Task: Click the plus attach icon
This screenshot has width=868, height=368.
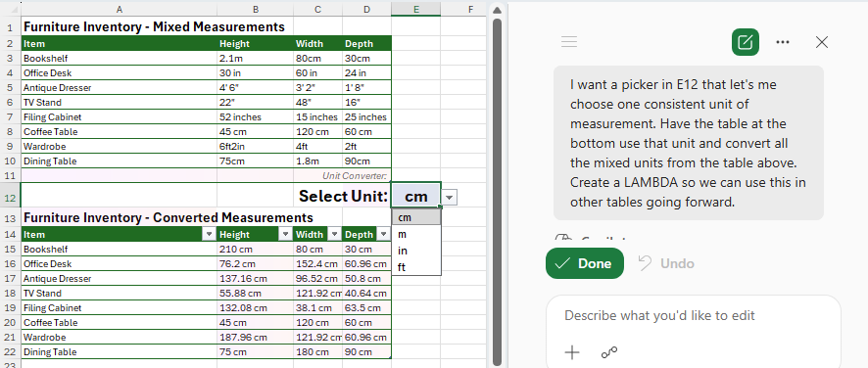Action: [x=572, y=352]
